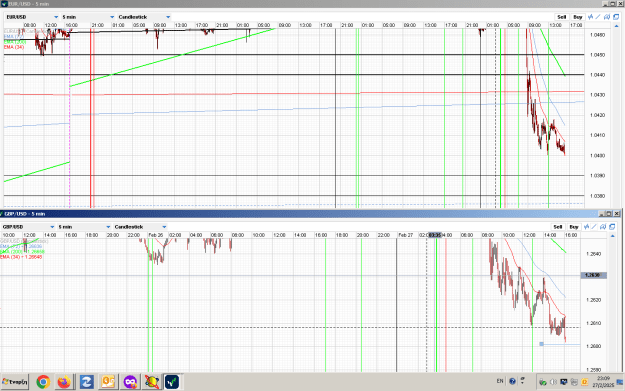Click show desktop icon at taskbar end
The height and width of the screenshot is (391, 625).
(620, 382)
